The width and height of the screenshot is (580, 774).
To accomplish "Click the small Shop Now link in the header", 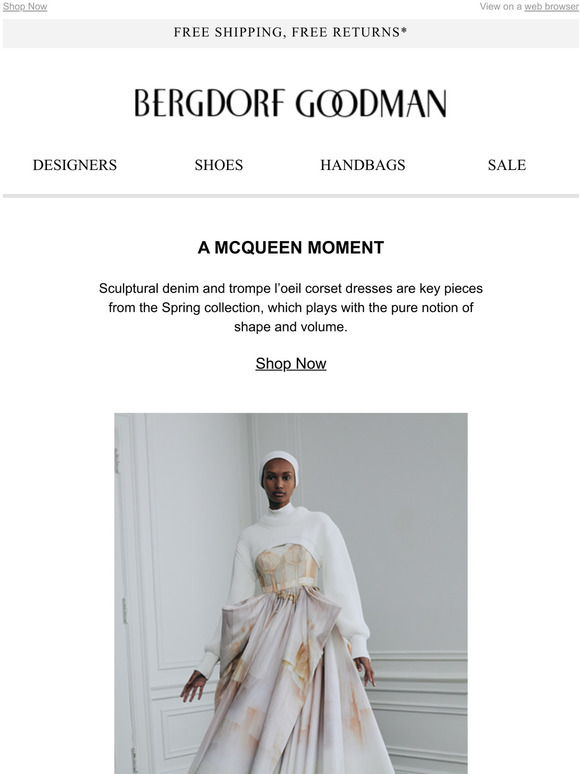I will 25,6.
